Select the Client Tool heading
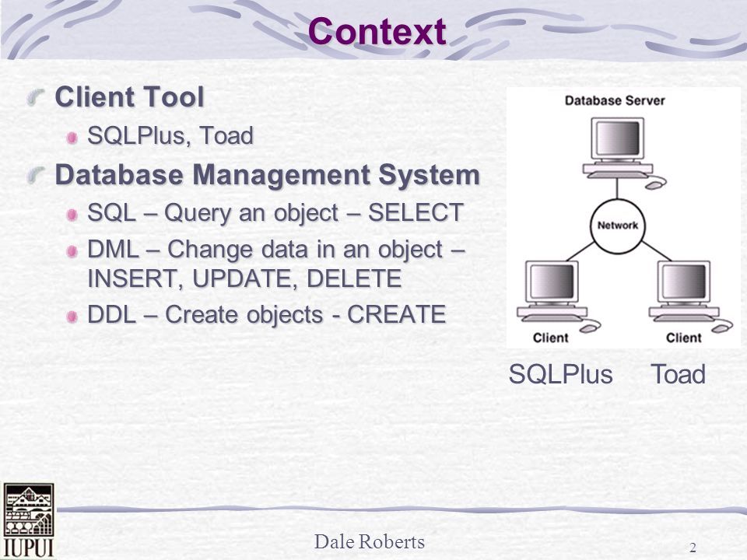This screenshot has width=747, height=560. (130, 96)
